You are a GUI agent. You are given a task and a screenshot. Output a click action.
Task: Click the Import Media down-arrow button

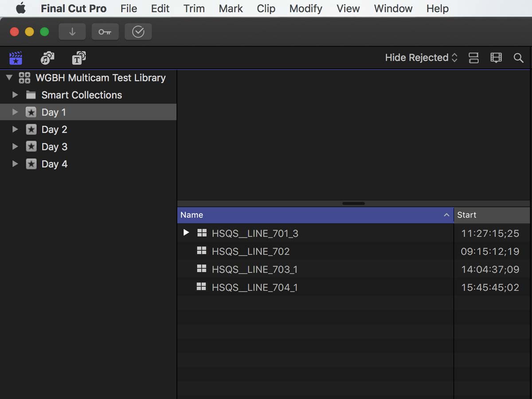[x=72, y=32]
